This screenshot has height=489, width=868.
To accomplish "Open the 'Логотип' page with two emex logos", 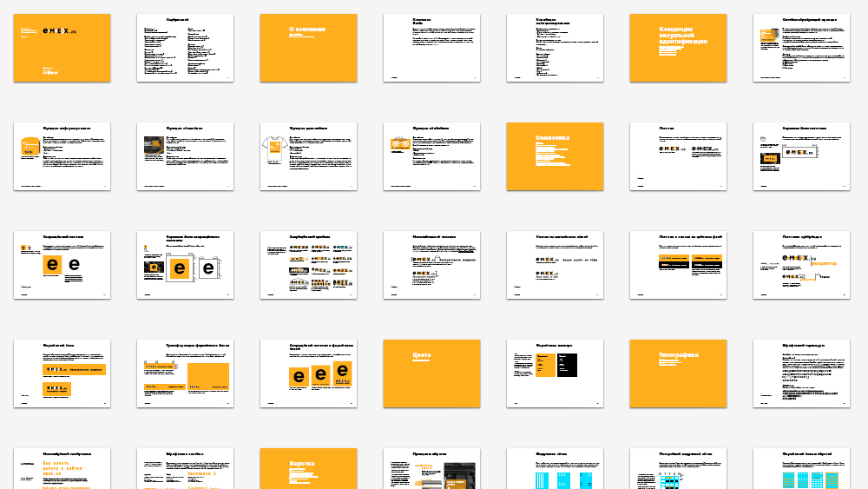I will point(678,156).
